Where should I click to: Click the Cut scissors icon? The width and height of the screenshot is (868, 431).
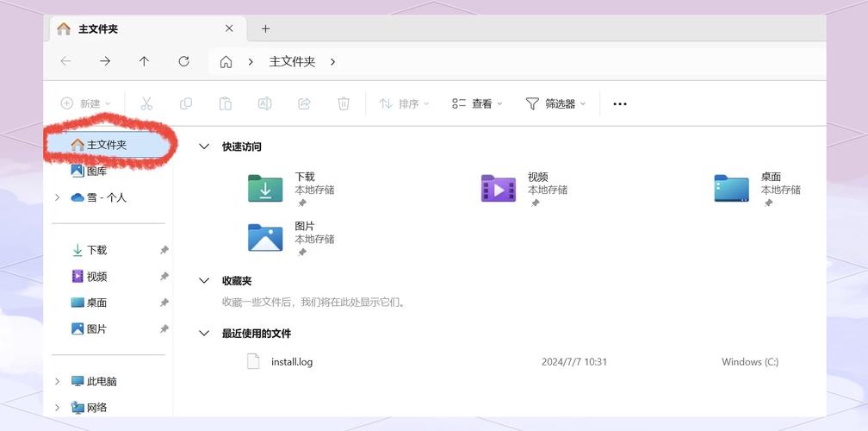pyautogui.click(x=146, y=103)
